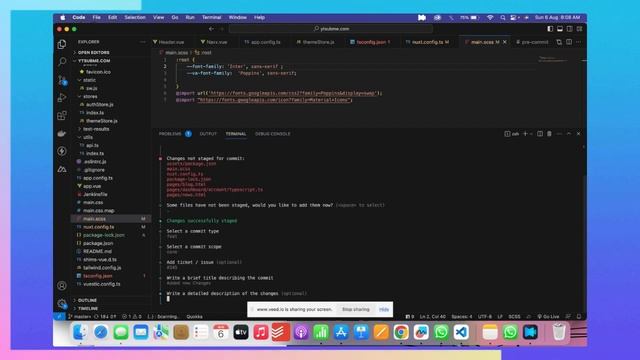This screenshot has width=640, height=360.
Task: Toggle the bottom panel visibility
Action: 560,29
